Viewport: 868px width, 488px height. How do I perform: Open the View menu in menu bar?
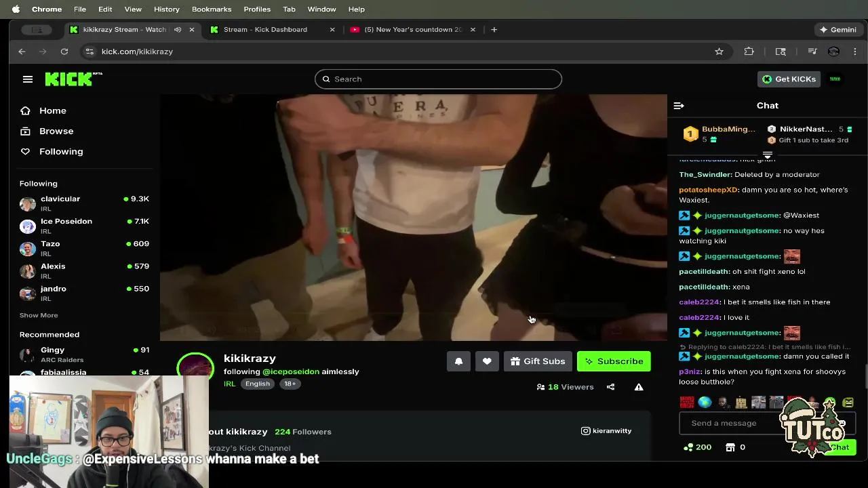pyautogui.click(x=133, y=9)
